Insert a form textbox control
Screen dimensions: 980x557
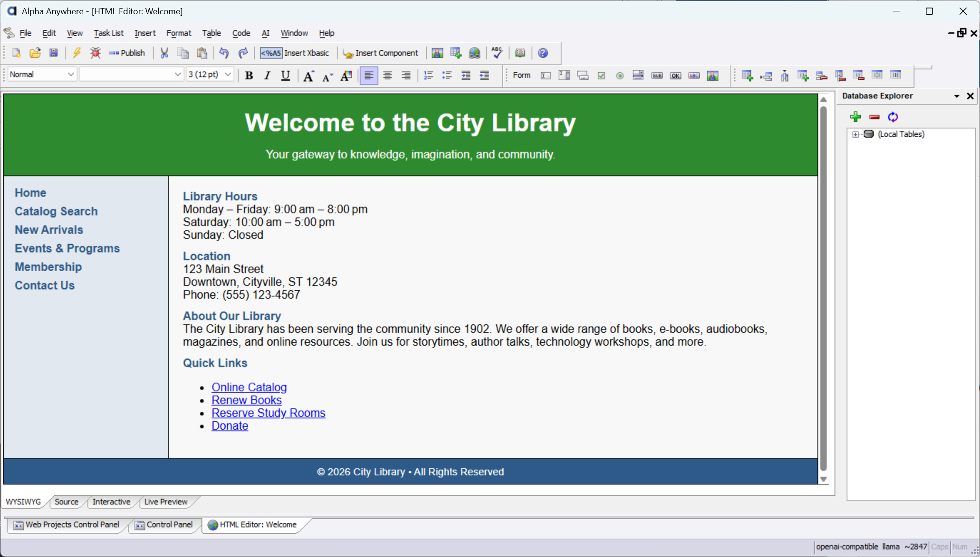point(546,76)
